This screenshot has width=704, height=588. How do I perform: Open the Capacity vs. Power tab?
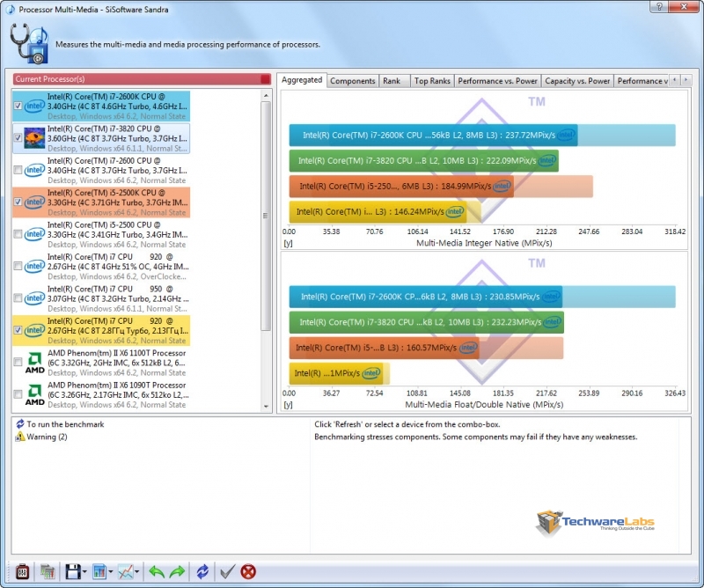(577, 81)
